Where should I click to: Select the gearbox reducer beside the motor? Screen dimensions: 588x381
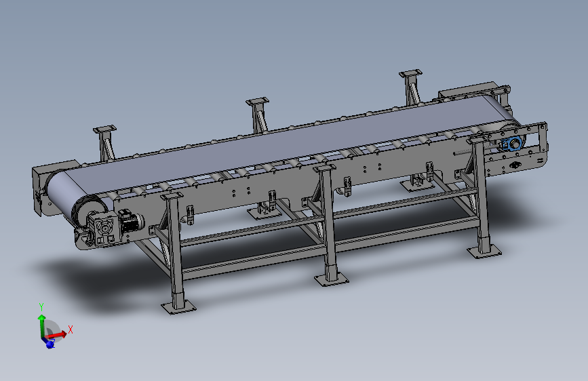pos(104,229)
